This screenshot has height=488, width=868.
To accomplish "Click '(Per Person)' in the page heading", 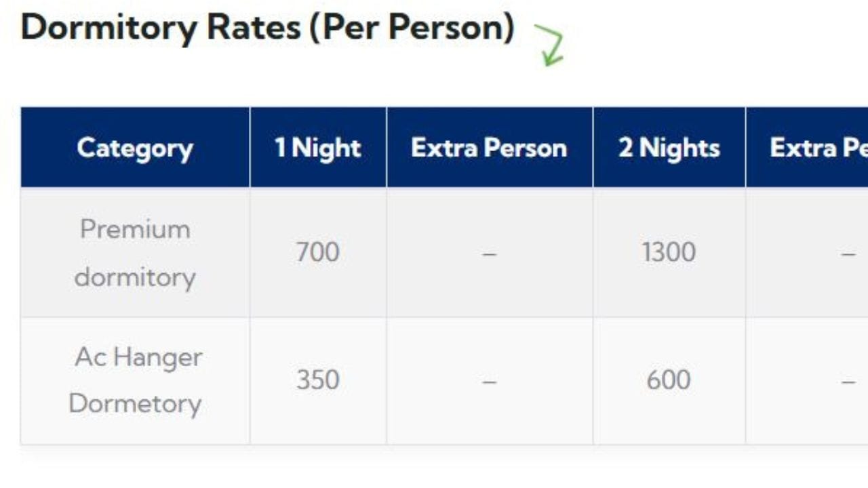I will coord(412,28).
